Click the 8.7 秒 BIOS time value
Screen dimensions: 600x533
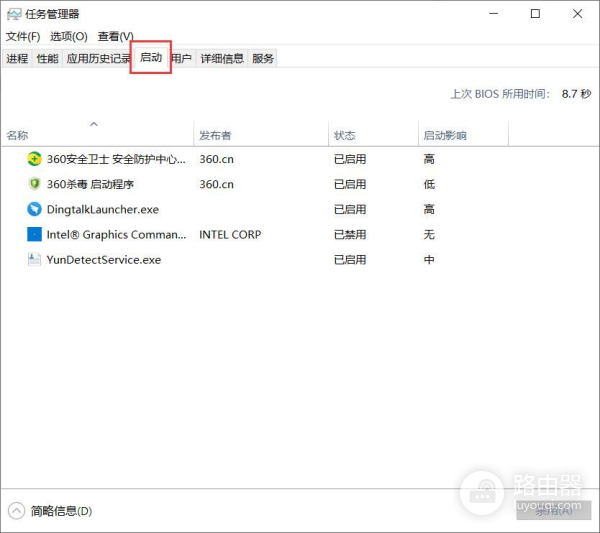(x=576, y=94)
